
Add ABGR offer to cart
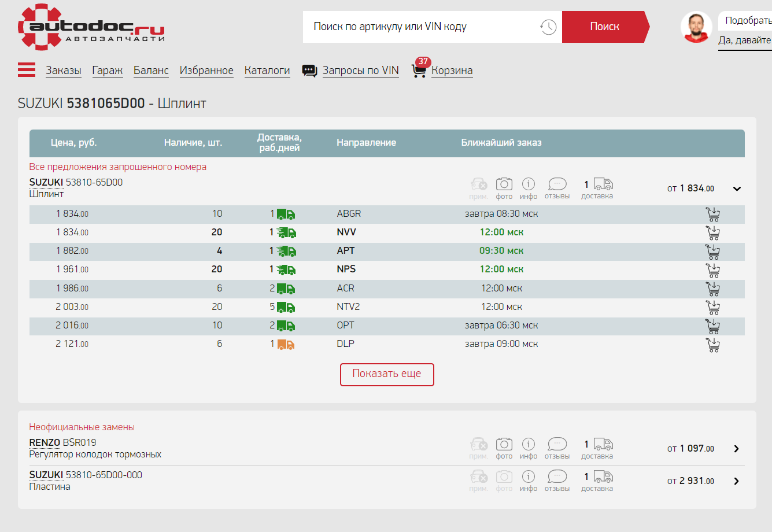coord(713,215)
